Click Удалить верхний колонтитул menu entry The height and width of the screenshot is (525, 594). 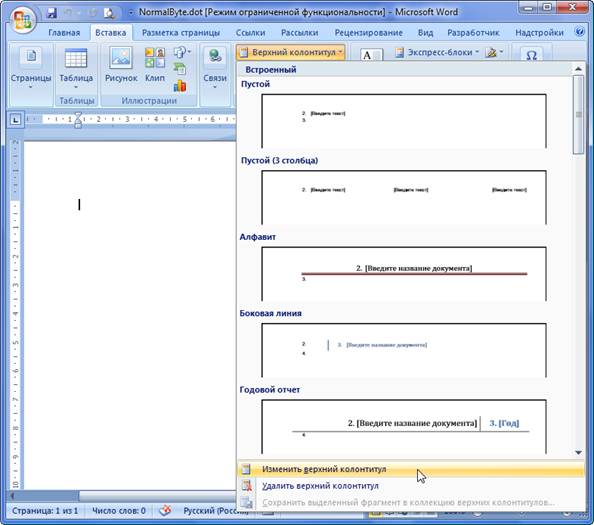click(x=411, y=486)
